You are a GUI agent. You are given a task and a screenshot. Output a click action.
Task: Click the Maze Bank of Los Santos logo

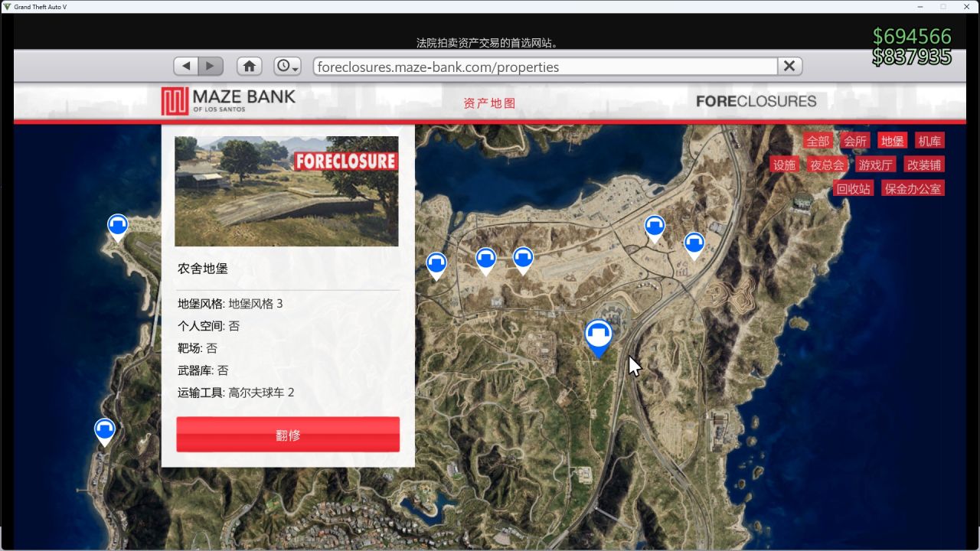coord(228,101)
